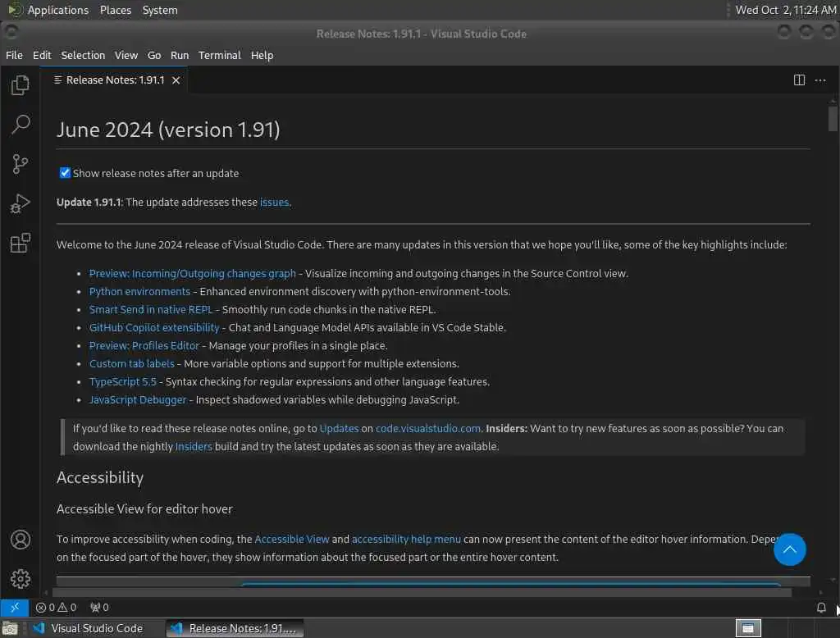Open Preview: Profiles Editor link
Viewport: 840px width, 638px height.
coord(144,346)
